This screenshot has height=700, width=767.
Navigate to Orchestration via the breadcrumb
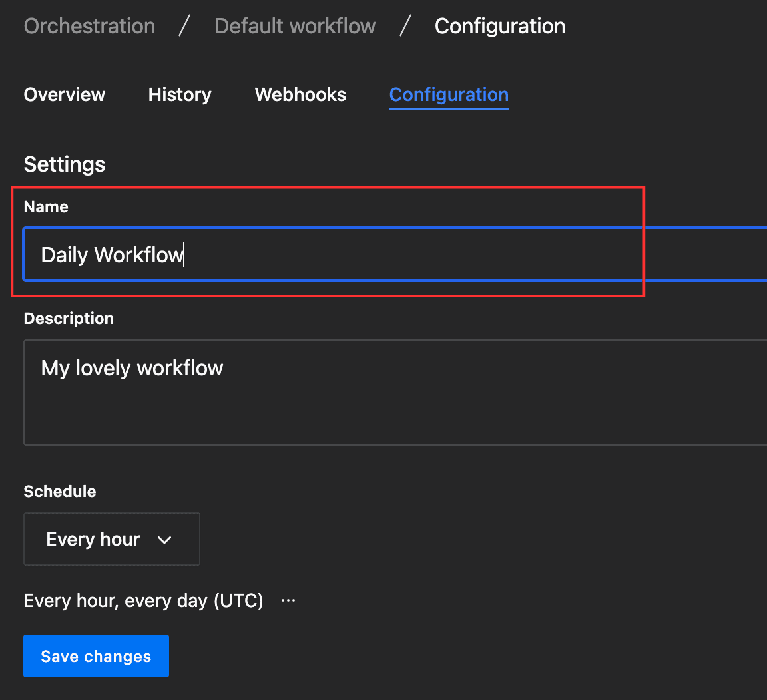click(89, 26)
